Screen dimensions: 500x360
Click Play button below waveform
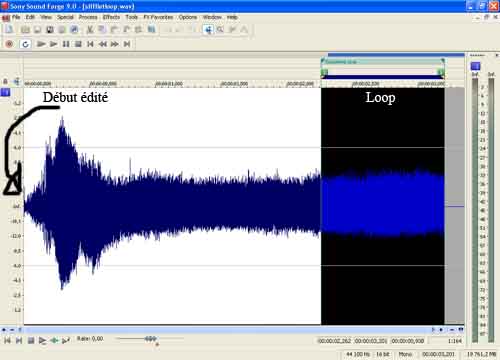tap(42, 341)
